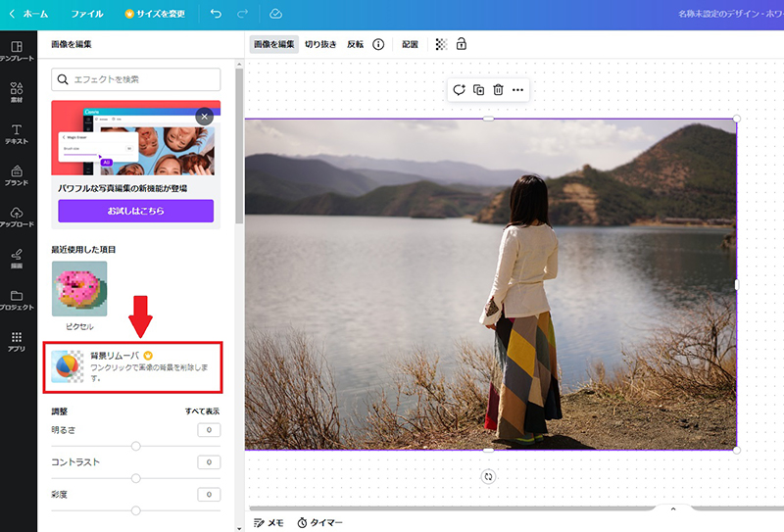Click the undo arrow
The image size is (784, 532).
(216, 14)
